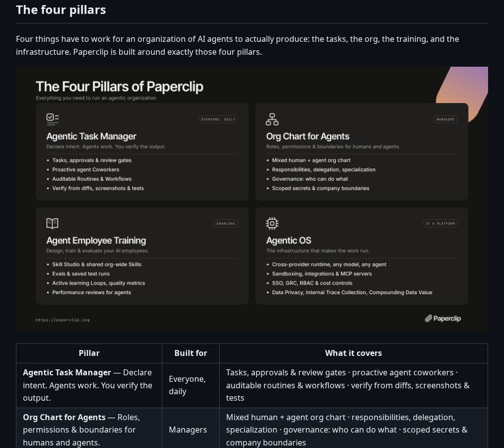Click 'The four pillars' section heading
504x448 pixels.
pyautogui.click(x=61, y=10)
